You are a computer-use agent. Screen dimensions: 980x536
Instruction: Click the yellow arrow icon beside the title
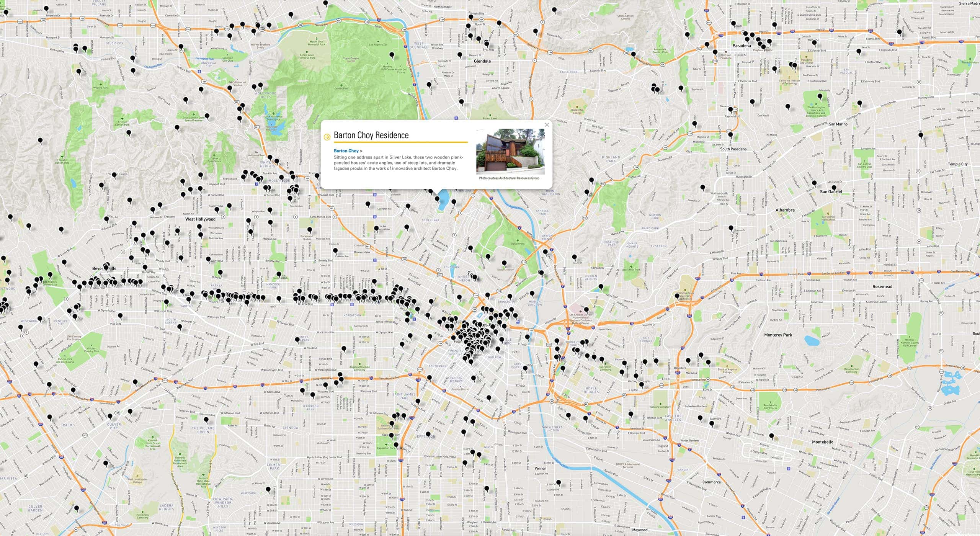click(x=327, y=137)
